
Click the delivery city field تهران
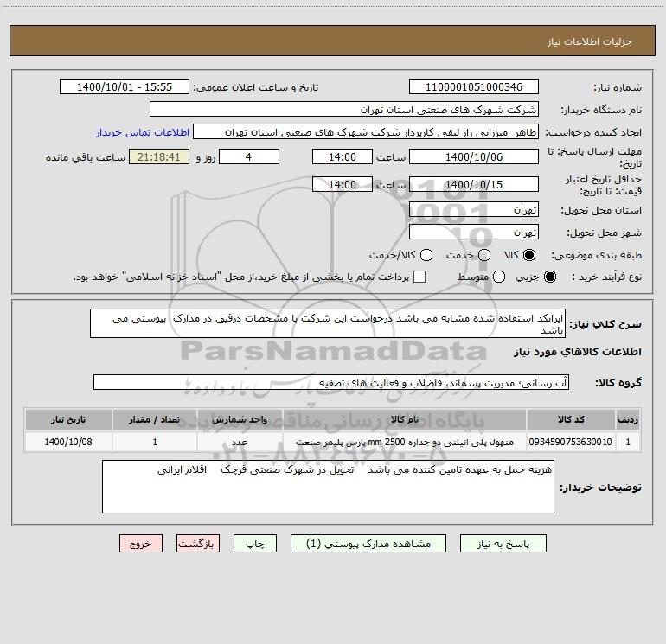pos(474,232)
